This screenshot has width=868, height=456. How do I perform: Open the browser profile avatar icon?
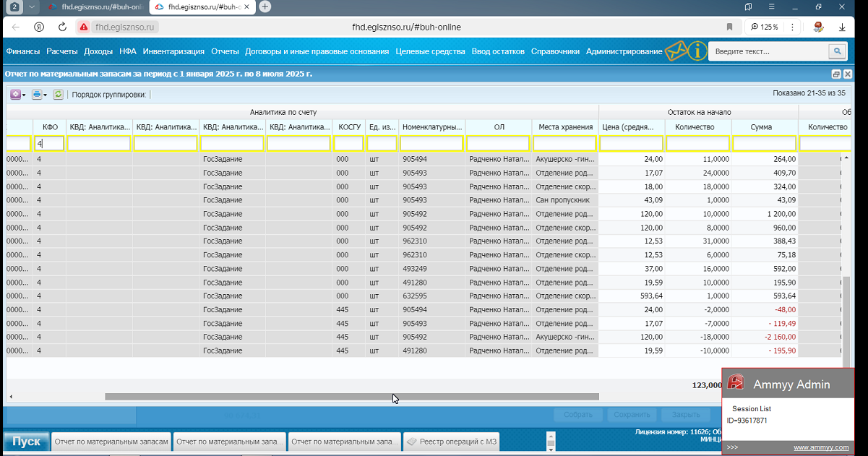pyautogui.click(x=819, y=27)
